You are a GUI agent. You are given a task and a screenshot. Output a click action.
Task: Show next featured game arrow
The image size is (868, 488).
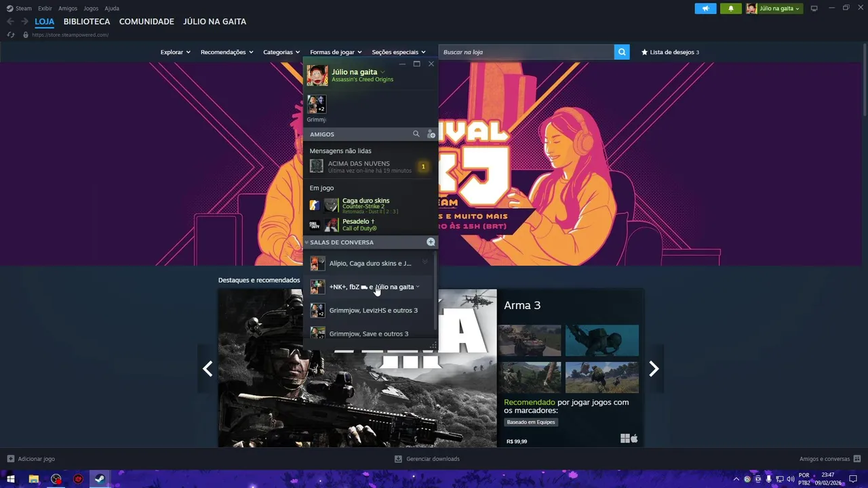coord(654,369)
